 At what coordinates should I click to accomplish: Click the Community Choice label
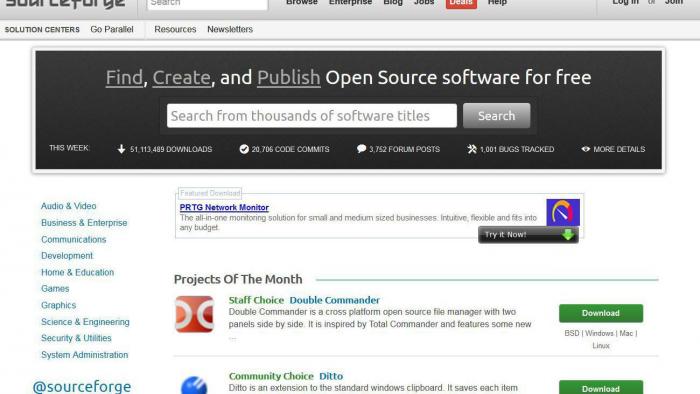[x=271, y=376]
